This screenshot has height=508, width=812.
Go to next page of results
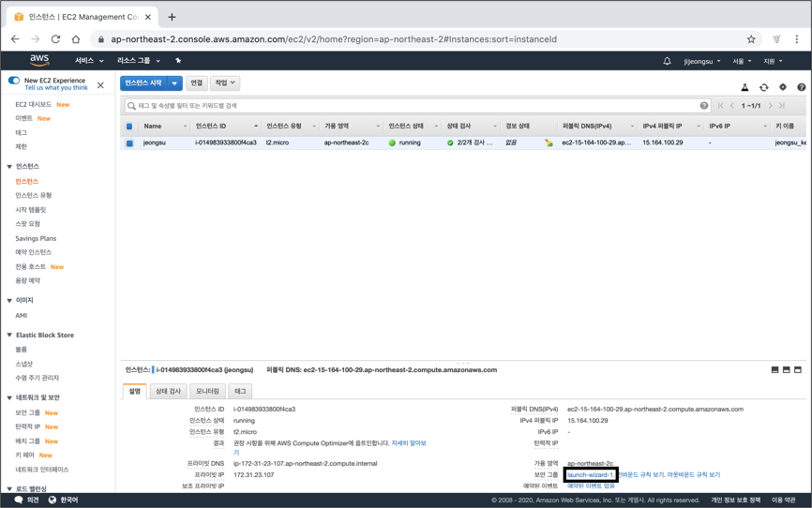pos(770,106)
